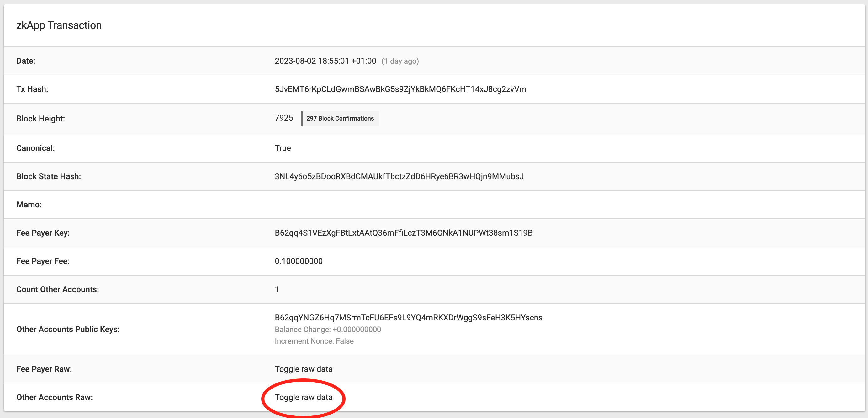Click the Memo label
868x418 pixels.
[x=29, y=205]
